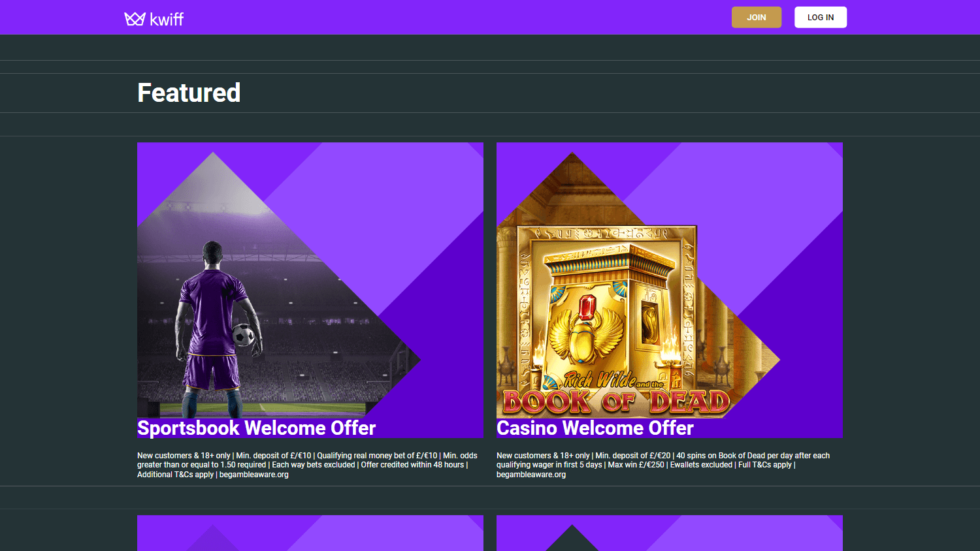This screenshot has width=980, height=551.
Task: Click begambleaware.org under the Casino offer
Action: tap(531, 475)
